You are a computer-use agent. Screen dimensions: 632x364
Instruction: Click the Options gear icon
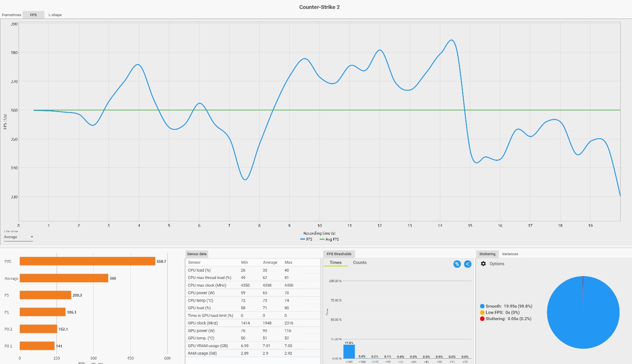coord(483,264)
